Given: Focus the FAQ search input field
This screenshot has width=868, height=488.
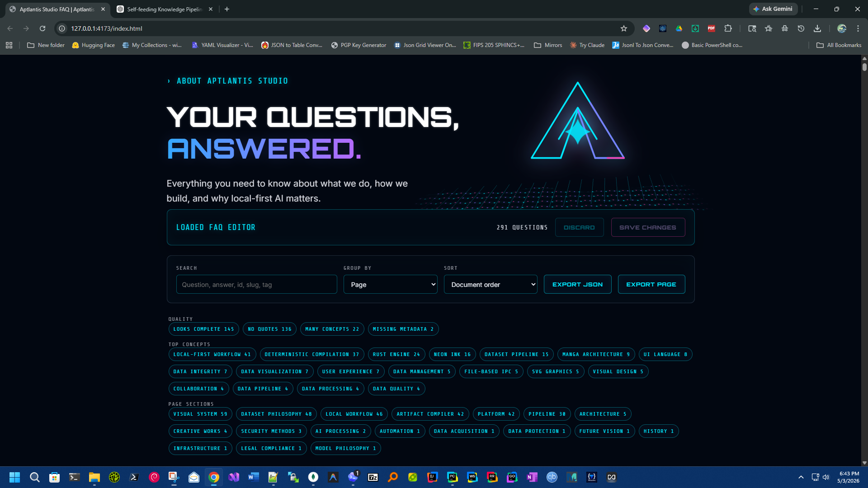Looking at the screenshot, I should pos(256,285).
